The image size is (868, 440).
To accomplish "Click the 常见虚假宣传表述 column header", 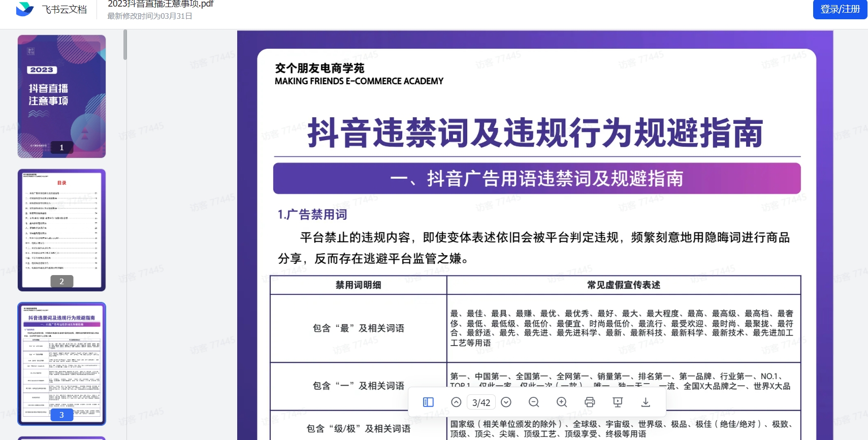I will 623,285.
